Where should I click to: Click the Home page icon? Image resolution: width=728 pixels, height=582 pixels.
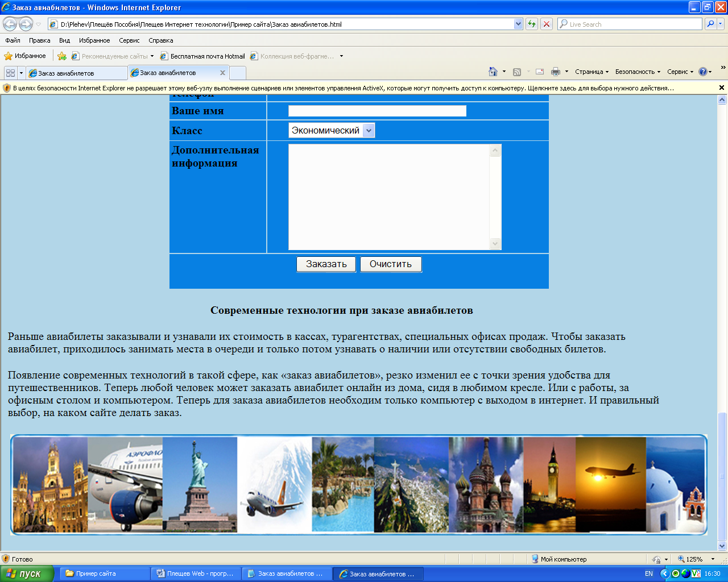tap(493, 72)
